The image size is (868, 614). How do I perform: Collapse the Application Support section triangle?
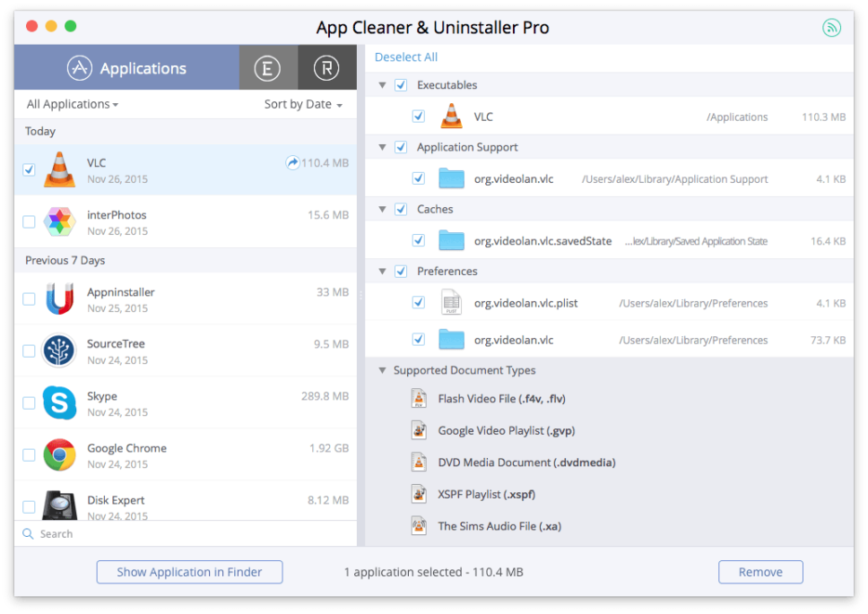tap(382, 147)
